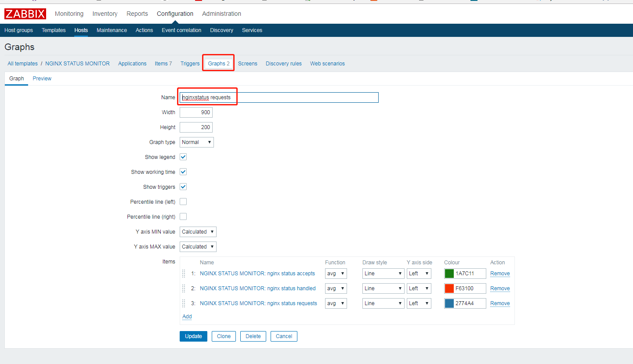The width and height of the screenshot is (633, 364).
Task: Go to Host groups submenu
Action: click(18, 30)
